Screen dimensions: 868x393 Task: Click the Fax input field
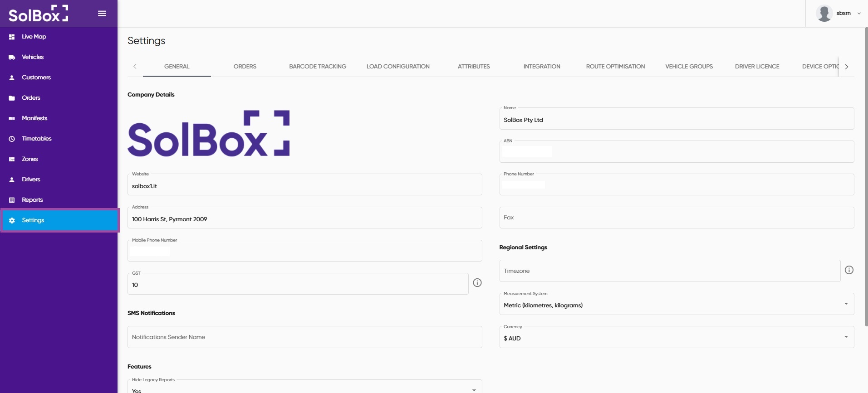677,218
